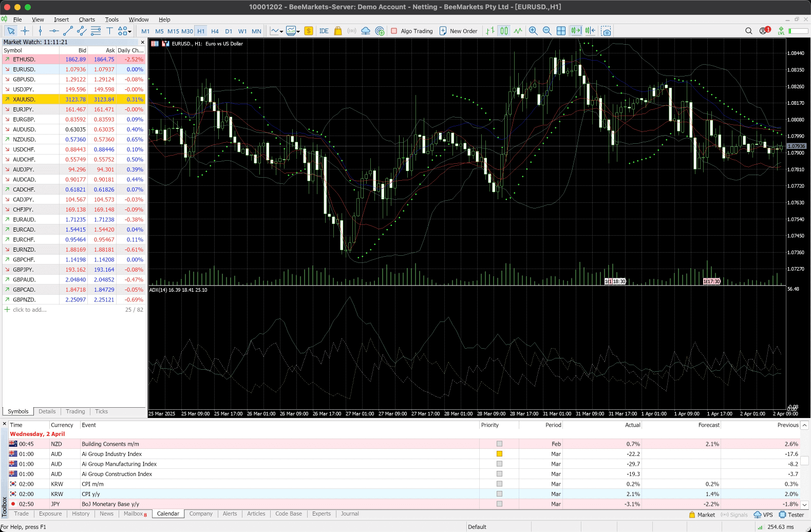811x532 pixels.
Task: Open the chart templates dropdown
Action: point(298,31)
